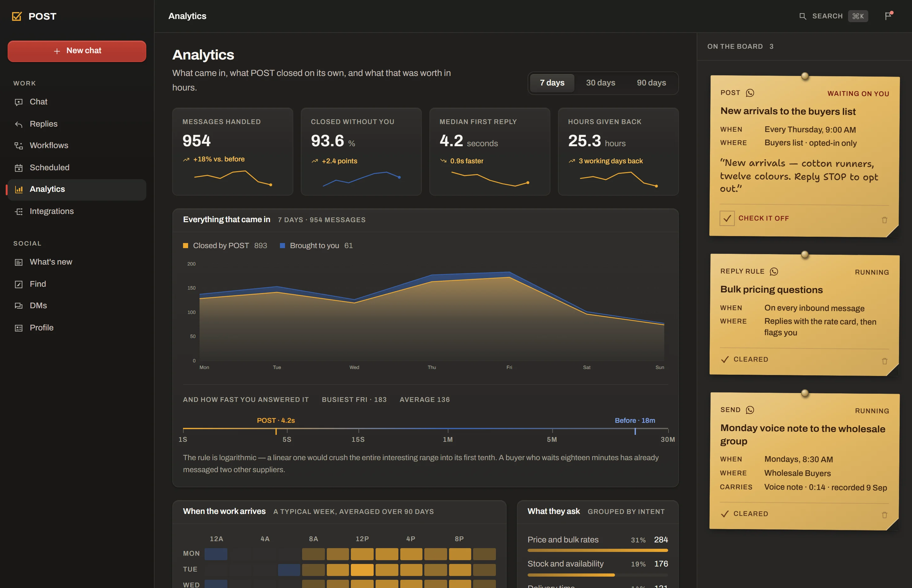The image size is (912, 588).
Task: Click the search magnifier icon
Action: (x=803, y=16)
